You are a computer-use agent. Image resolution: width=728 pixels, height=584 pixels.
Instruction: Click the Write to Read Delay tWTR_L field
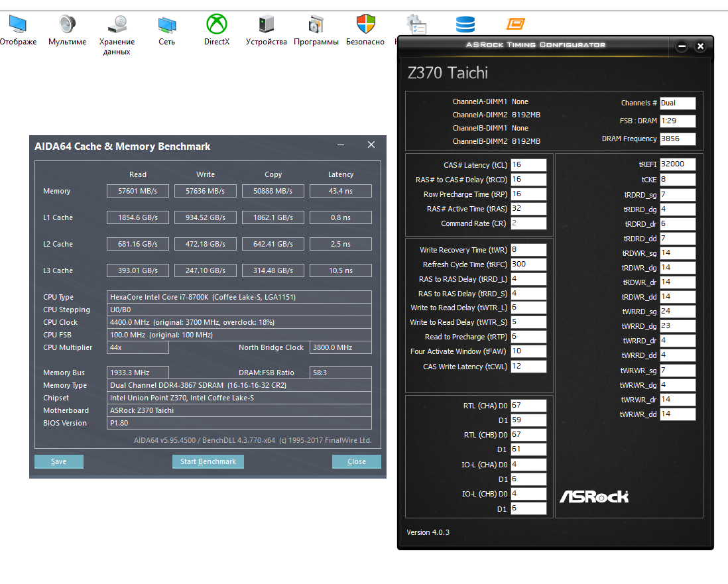pos(528,308)
